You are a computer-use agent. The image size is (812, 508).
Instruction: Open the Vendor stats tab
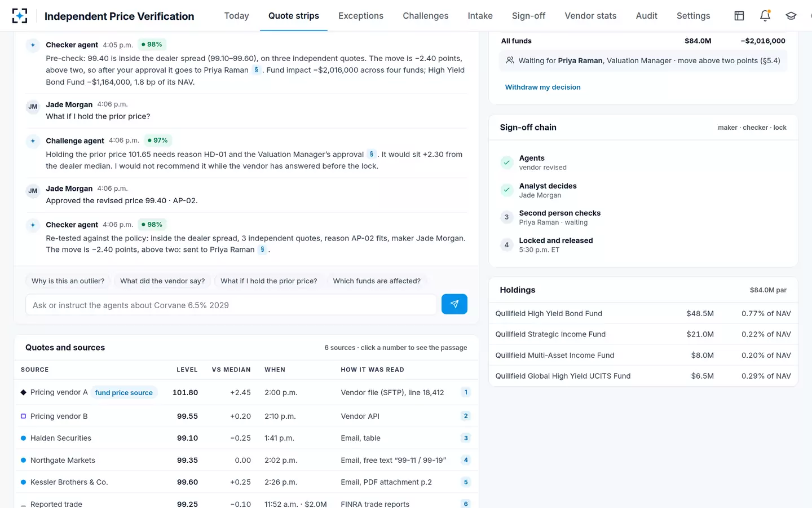coord(590,16)
